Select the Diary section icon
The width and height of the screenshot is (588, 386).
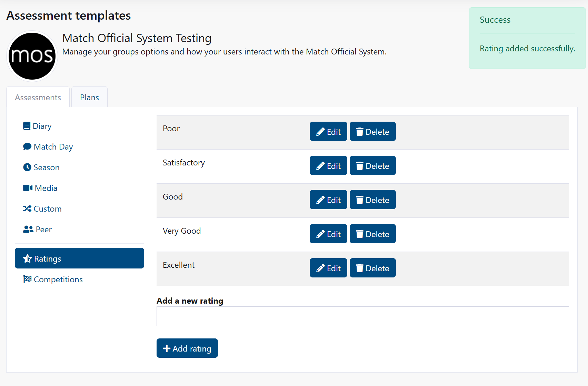click(27, 125)
